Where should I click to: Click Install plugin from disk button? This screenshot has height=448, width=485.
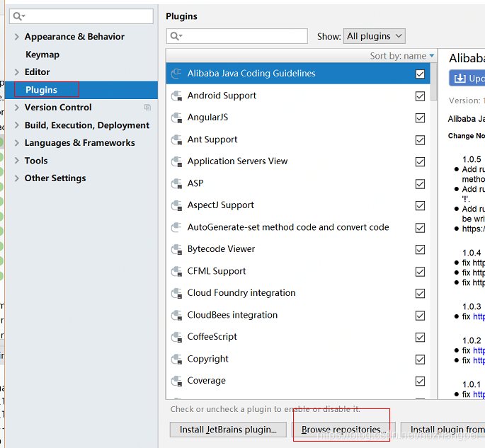point(443,430)
